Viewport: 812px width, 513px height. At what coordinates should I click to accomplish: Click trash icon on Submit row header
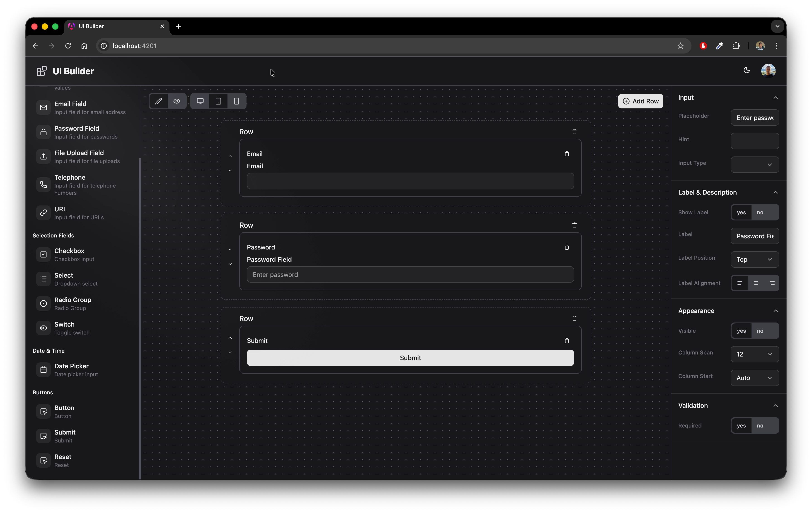[x=575, y=318]
